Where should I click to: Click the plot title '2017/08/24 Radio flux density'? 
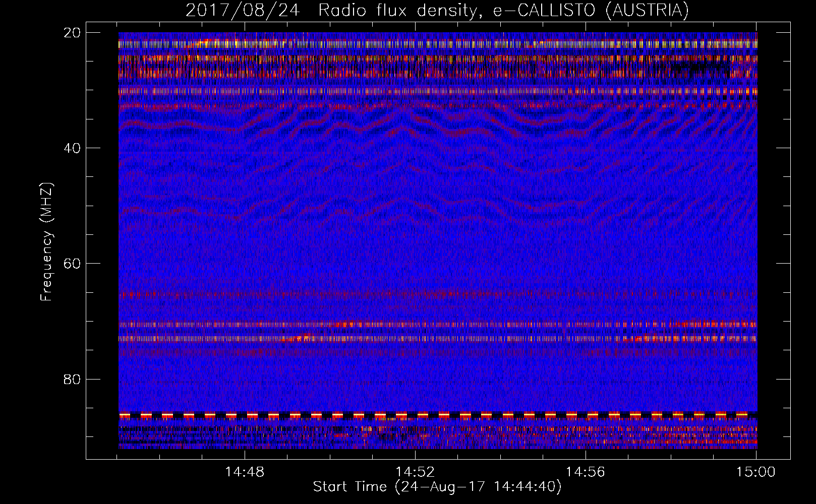pyautogui.click(x=437, y=10)
